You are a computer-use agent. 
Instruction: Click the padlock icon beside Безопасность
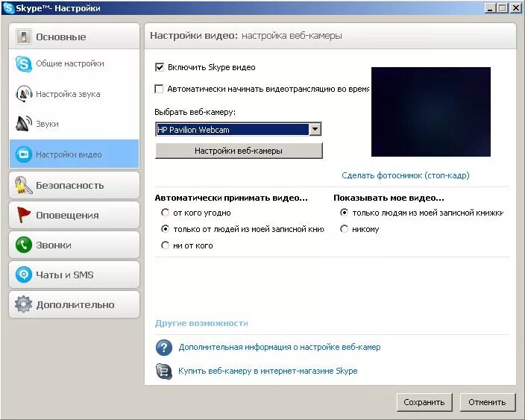(x=23, y=185)
